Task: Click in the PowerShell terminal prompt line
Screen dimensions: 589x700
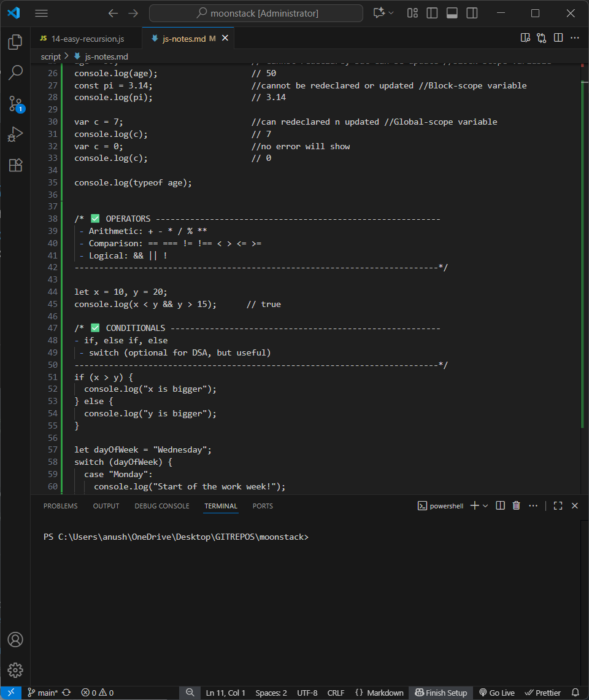Action: [x=176, y=537]
